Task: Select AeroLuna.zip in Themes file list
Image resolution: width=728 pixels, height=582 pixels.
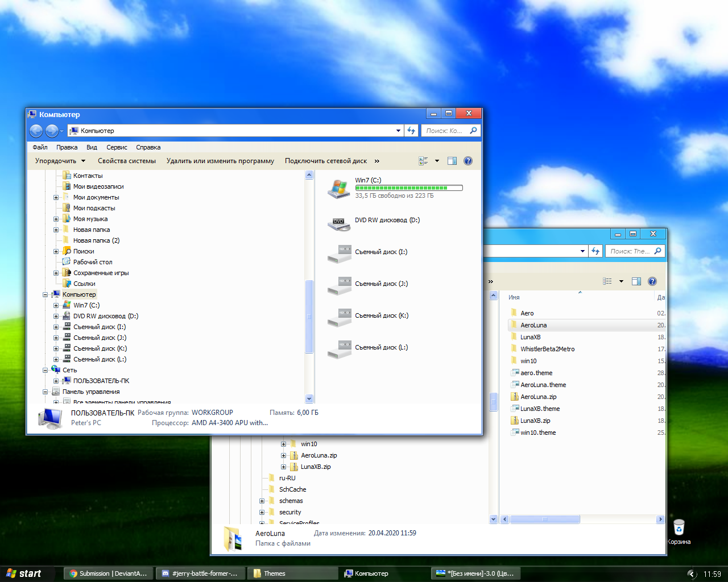Action: (x=538, y=397)
